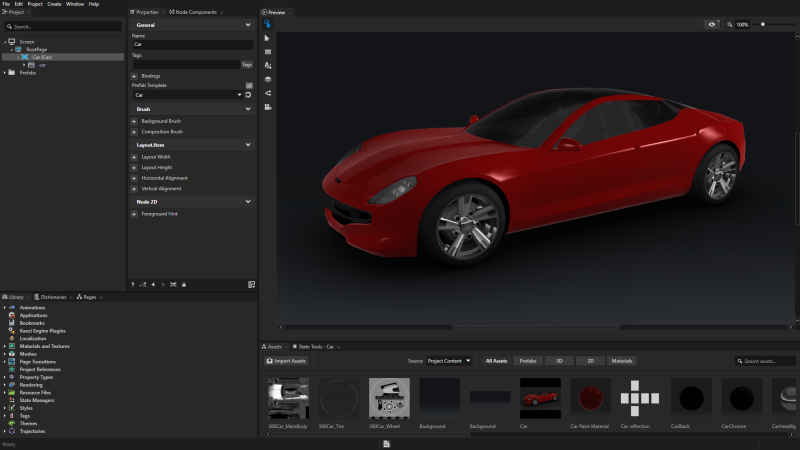The height and width of the screenshot is (450, 800).
Task: Add the Background Brush property
Action: point(134,121)
